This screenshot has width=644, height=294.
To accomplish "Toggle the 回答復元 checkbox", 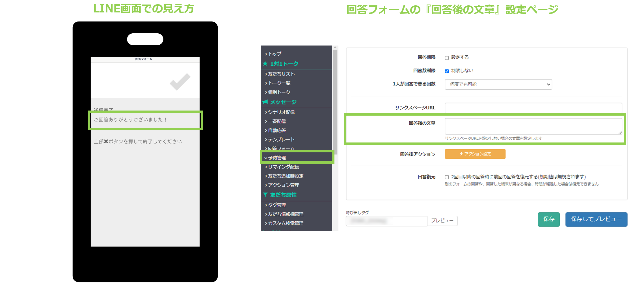I will point(447,177).
